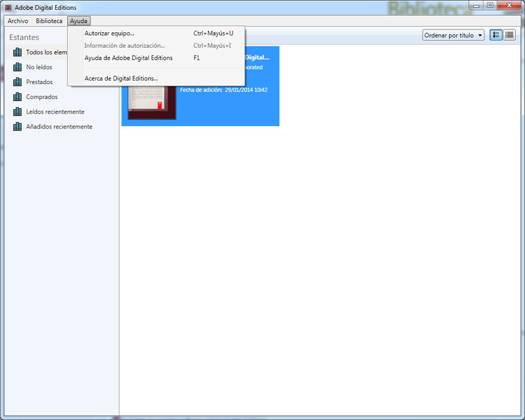Maximize the Adobe Digital Editions window
This screenshot has width=525, height=420.
[490, 6]
